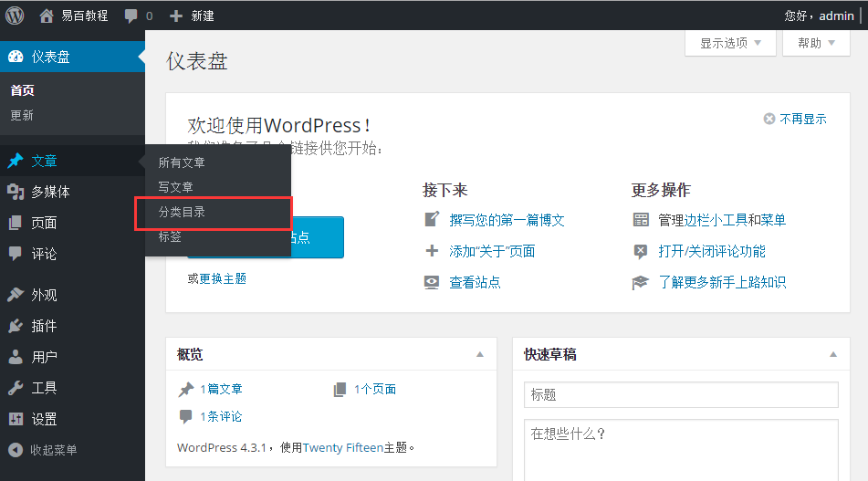The image size is (868, 481).
Task: Collapse the 快速草稿 panel using its arrow
Action: tap(832, 354)
